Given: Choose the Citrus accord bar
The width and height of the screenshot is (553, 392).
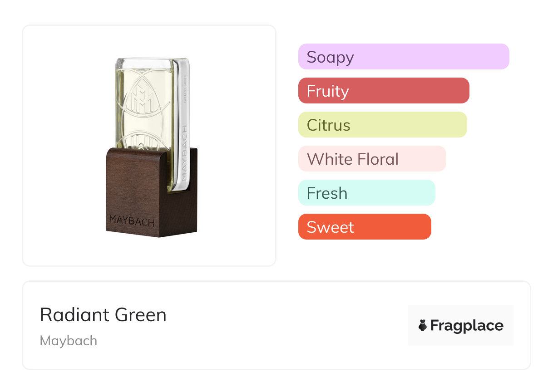Looking at the screenshot, I should pos(382,125).
